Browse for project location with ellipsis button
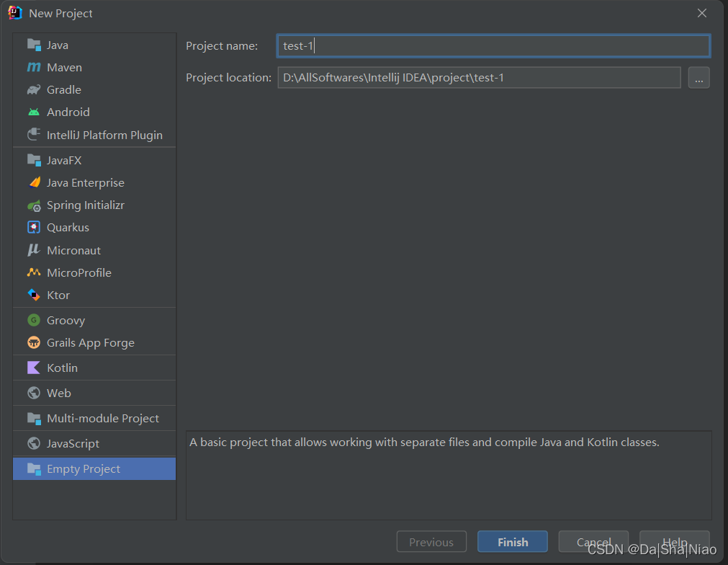Screen dimensions: 728x565 point(698,77)
